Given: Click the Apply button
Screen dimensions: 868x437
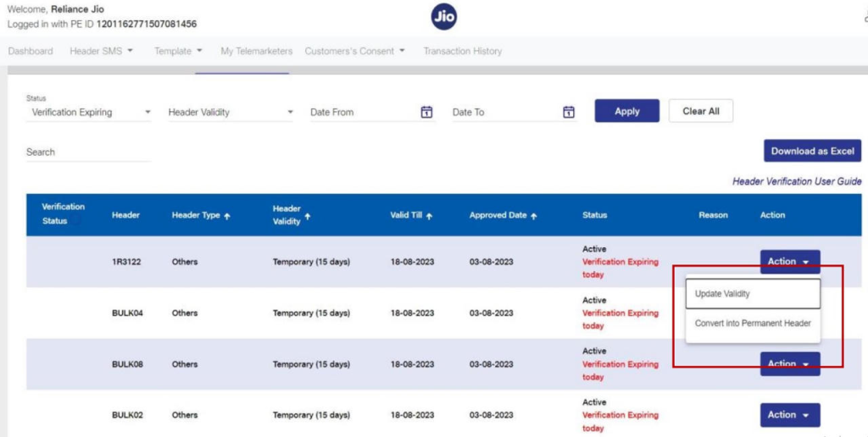Looking at the screenshot, I should pos(627,111).
